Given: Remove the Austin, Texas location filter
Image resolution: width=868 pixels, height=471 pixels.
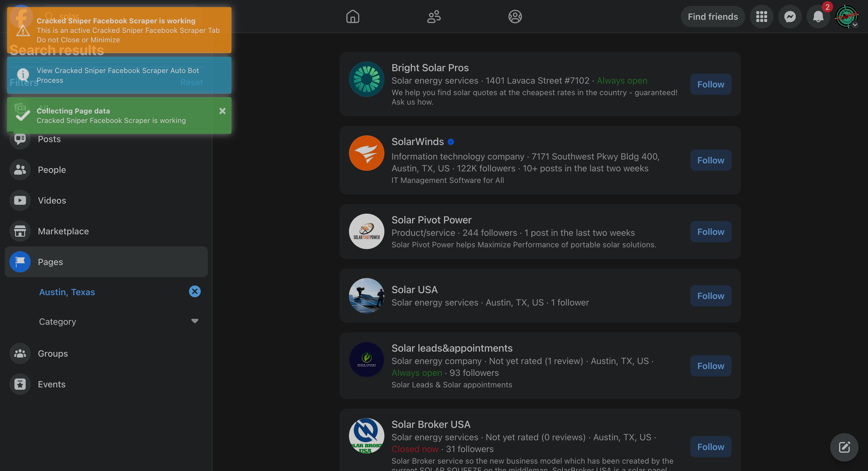Looking at the screenshot, I should [195, 291].
